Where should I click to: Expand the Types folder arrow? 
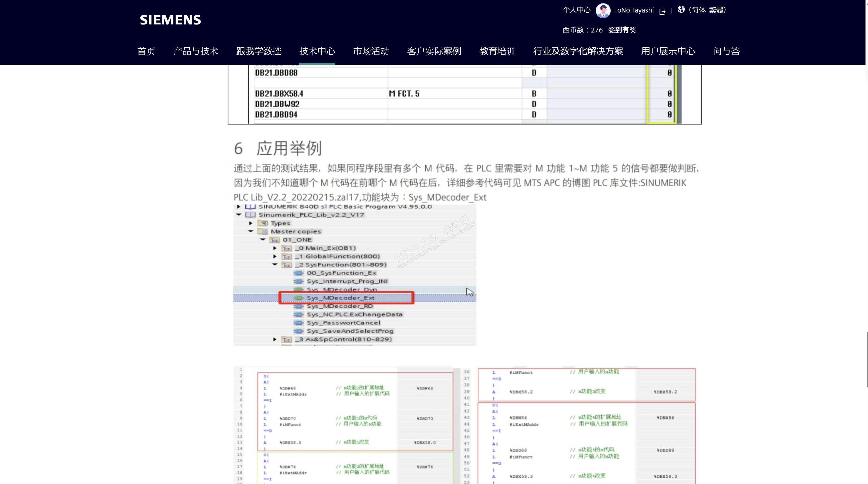(x=251, y=223)
